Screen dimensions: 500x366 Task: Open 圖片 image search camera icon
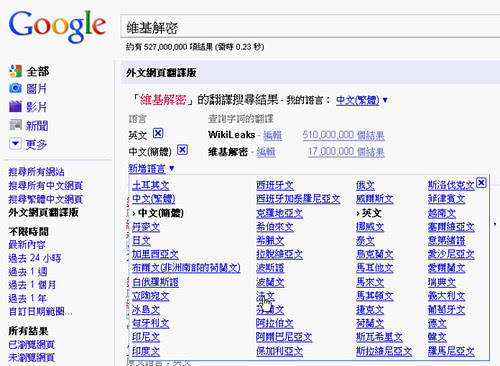click(15, 88)
